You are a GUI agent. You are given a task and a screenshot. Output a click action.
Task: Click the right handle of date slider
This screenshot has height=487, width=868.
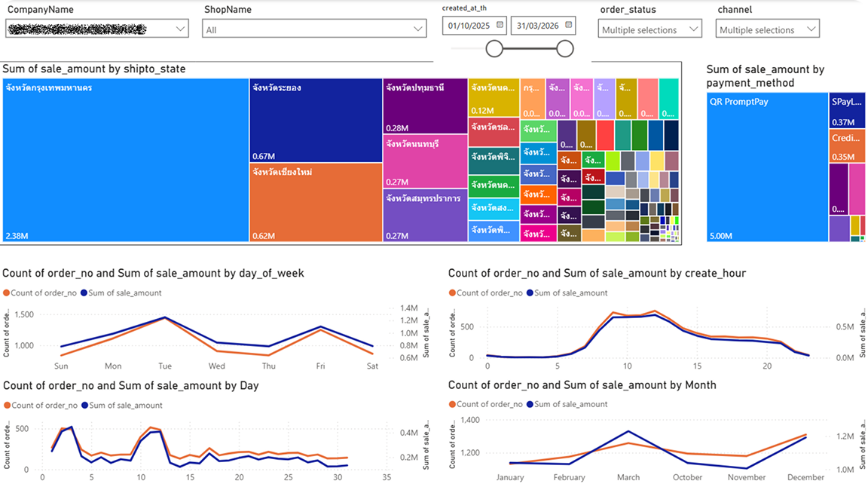click(x=564, y=49)
